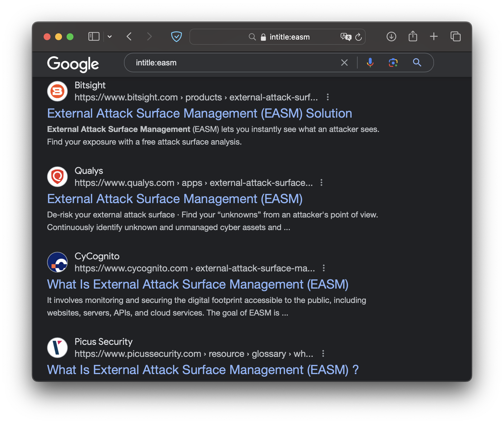Open a new tab with plus icon

click(434, 37)
